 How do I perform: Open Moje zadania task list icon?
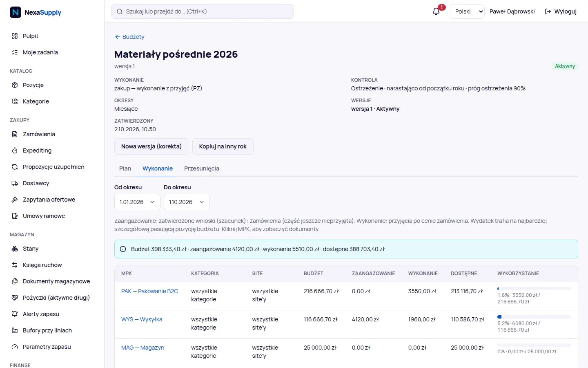pos(15,52)
